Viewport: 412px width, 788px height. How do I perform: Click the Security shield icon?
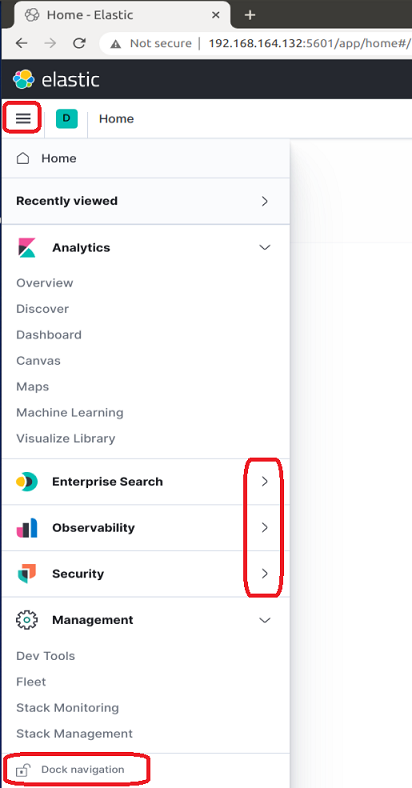[26, 574]
